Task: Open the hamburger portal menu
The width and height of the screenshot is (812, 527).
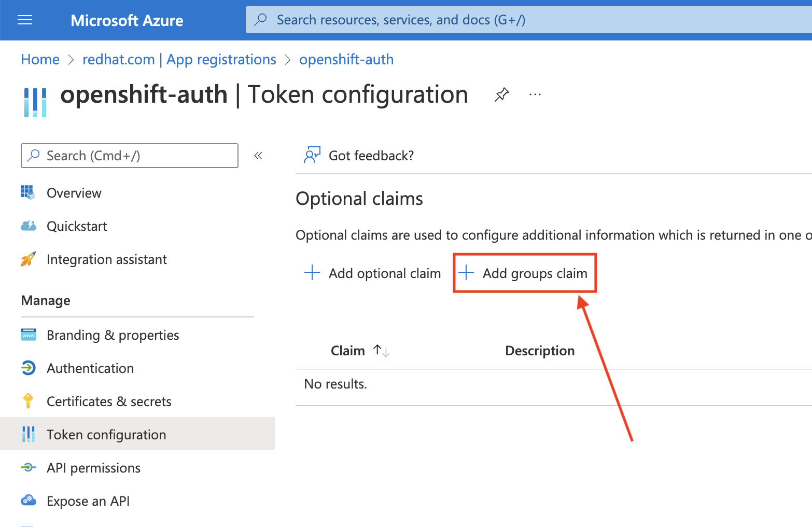Action: pos(25,20)
